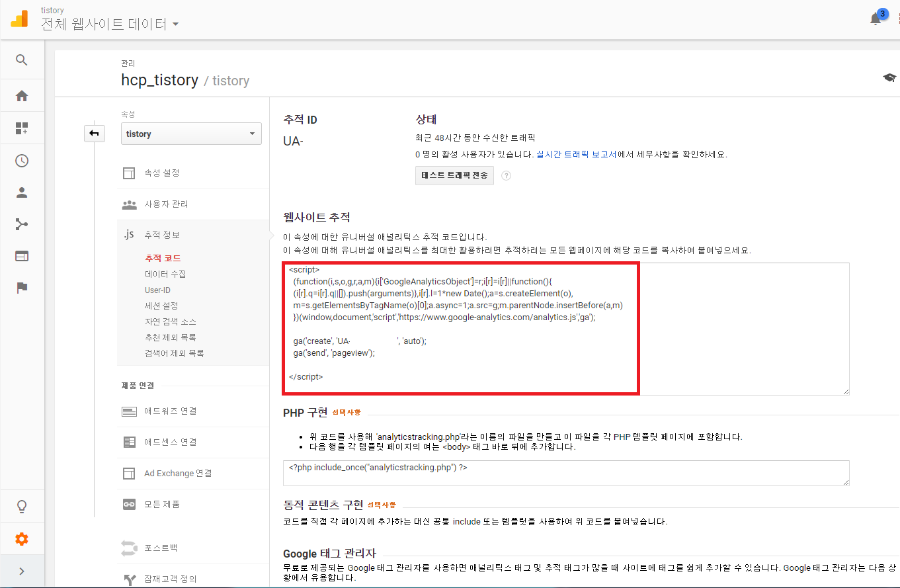900x588 pixels.
Task: Click the Google Analytics logo
Action: point(19,19)
